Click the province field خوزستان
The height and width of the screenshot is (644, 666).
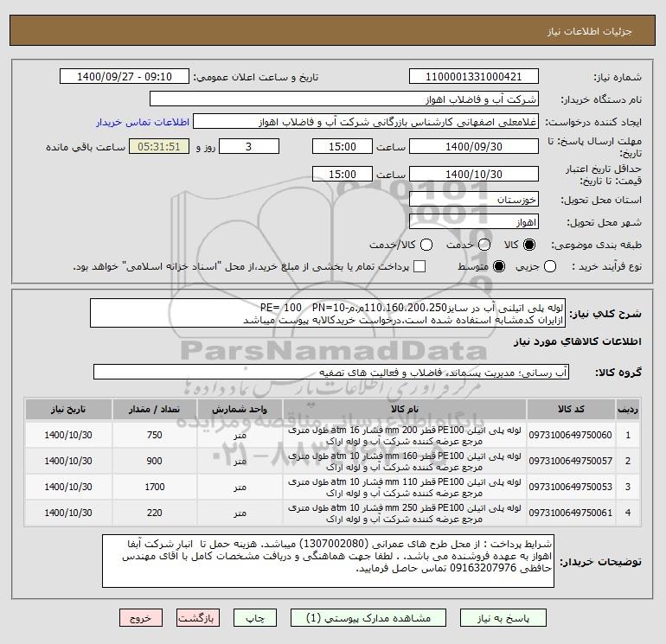click(x=474, y=199)
